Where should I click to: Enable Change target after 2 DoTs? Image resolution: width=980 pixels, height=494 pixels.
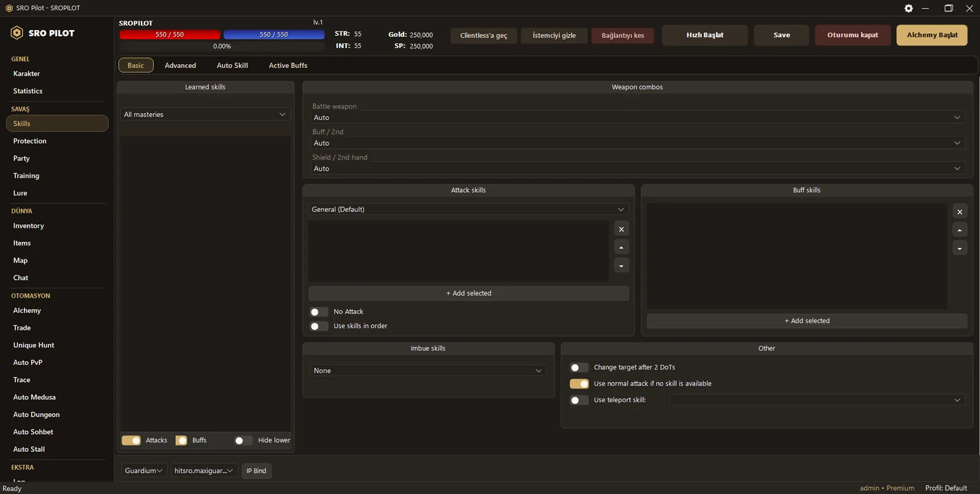pyautogui.click(x=579, y=367)
